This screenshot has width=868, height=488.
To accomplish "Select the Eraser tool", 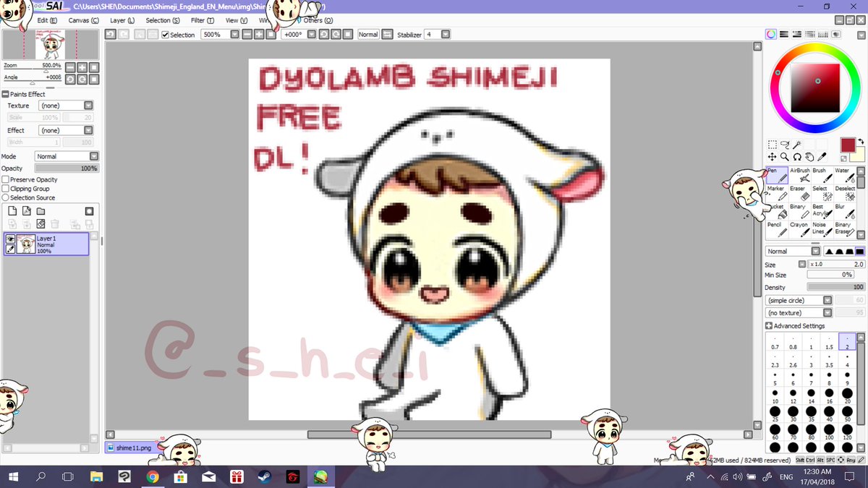I will [799, 192].
